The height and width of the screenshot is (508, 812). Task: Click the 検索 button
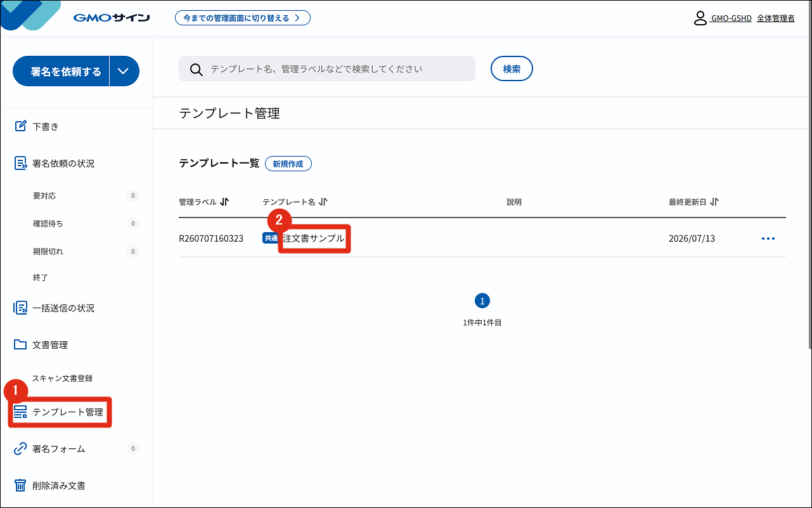[x=512, y=69]
